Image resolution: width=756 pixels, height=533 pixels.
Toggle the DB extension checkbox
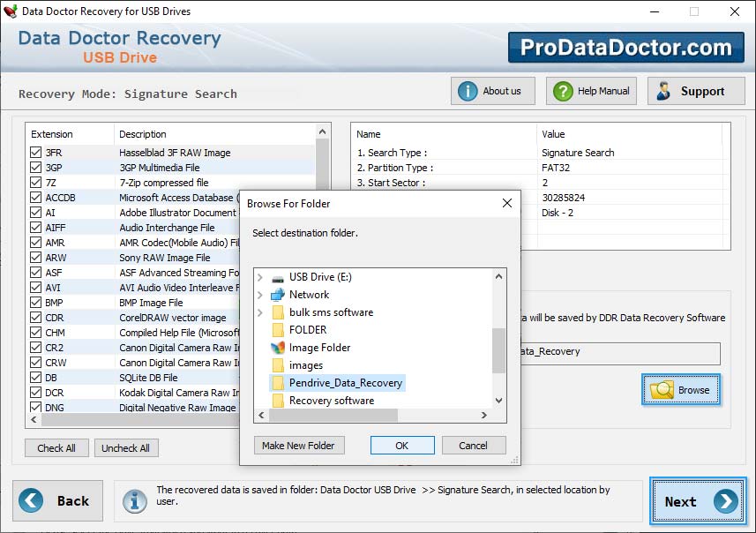pyautogui.click(x=35, y=377)
